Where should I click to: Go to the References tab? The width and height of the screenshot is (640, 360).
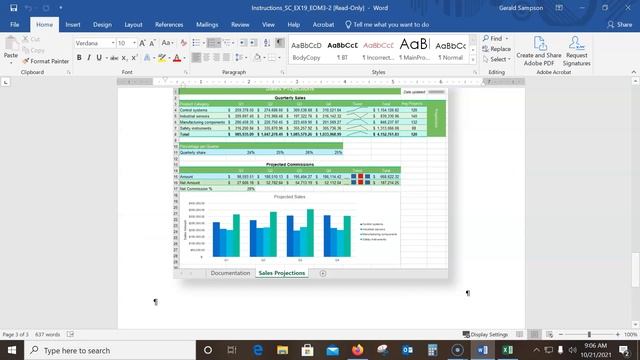point(169,24)
